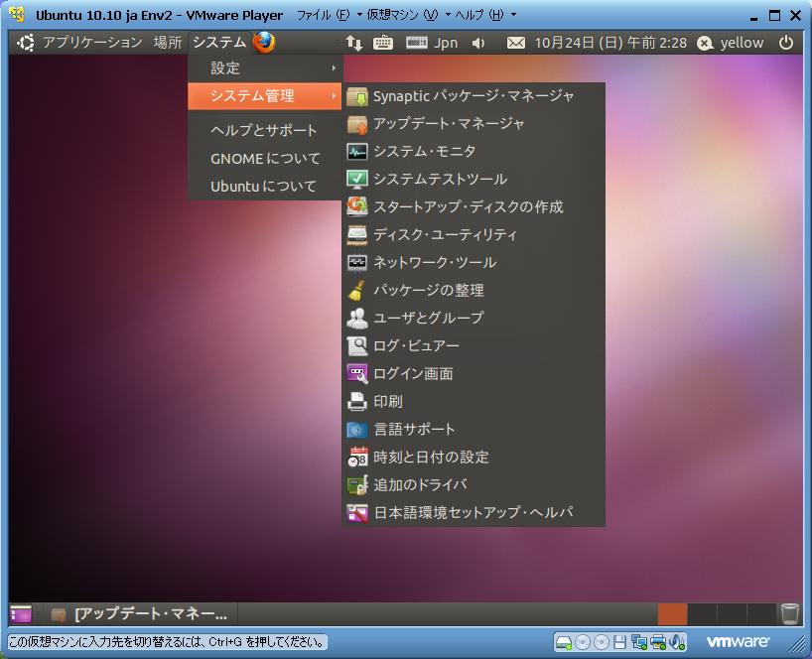Screen dimensions: 812x659
Task: Click the VMware floppy disk status icon
Action: pyautogui.click(x=619, y=642)
